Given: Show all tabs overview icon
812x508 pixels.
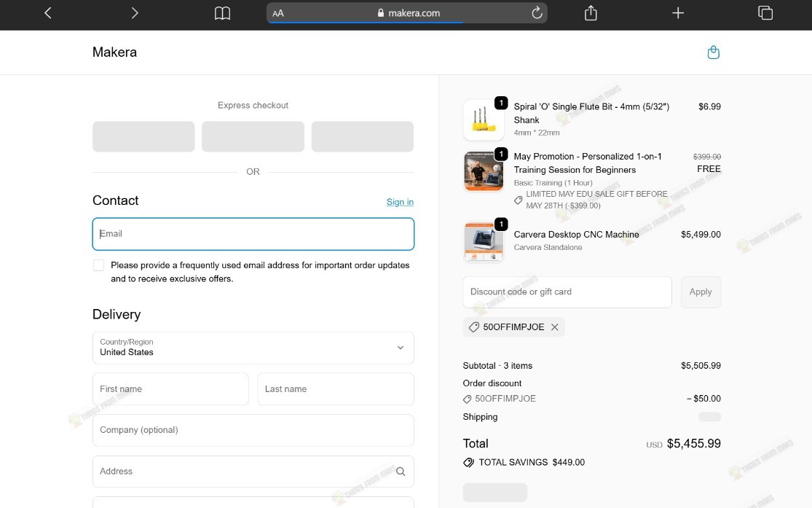Looking at the screenshot, I should (765, 13).
